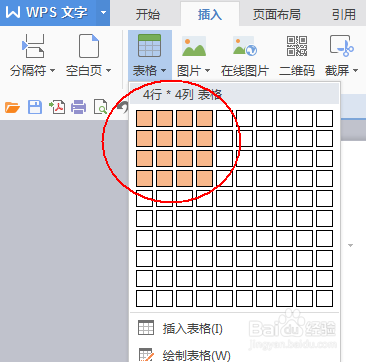366x362 pixels.
Task: Switch to the 开始 tab
Action: (148, 15)
